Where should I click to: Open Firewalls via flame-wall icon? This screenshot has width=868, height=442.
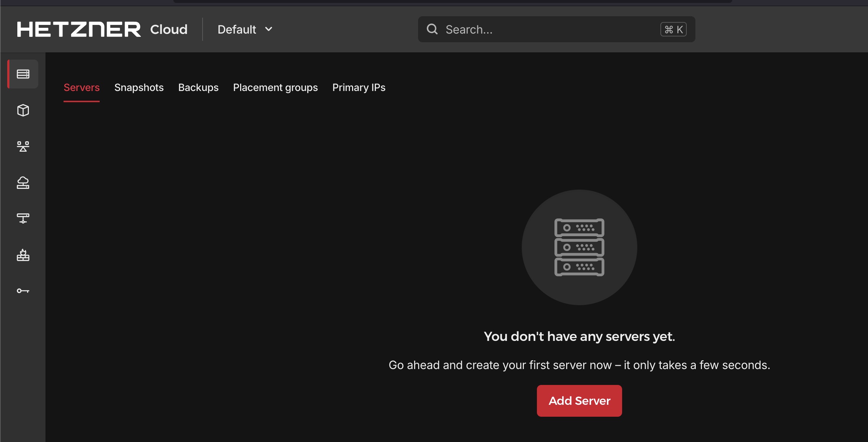[23, 255]
